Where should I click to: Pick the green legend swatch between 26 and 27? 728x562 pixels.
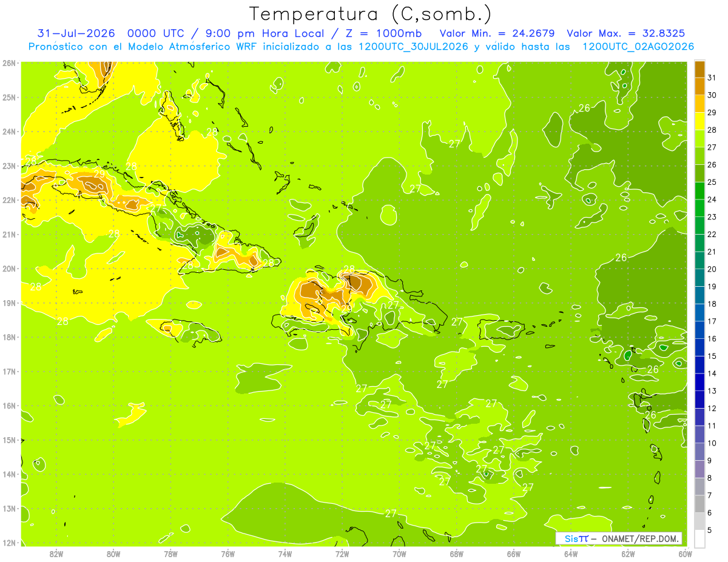click(699, 156)
